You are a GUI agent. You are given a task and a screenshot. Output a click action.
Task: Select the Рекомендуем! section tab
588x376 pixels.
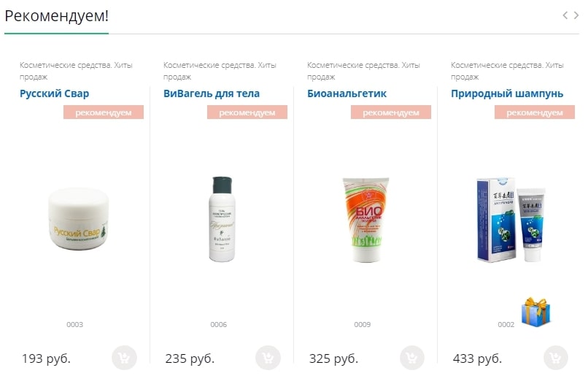click(56, 16)
